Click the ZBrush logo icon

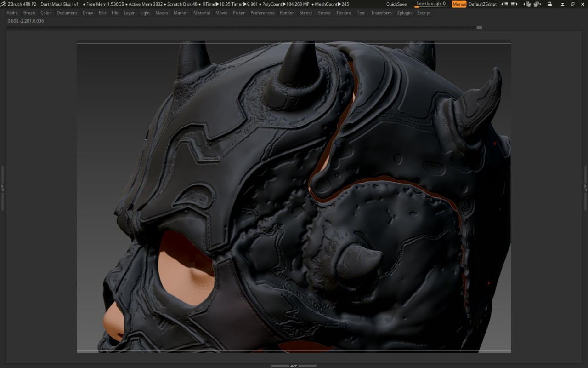coord(4,4)
